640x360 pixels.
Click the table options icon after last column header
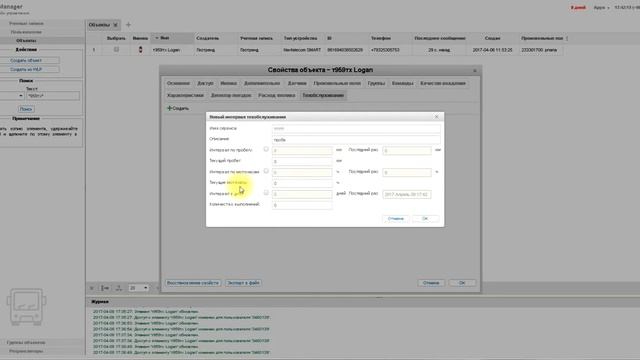pyautogui.click(x=567, y=38)
